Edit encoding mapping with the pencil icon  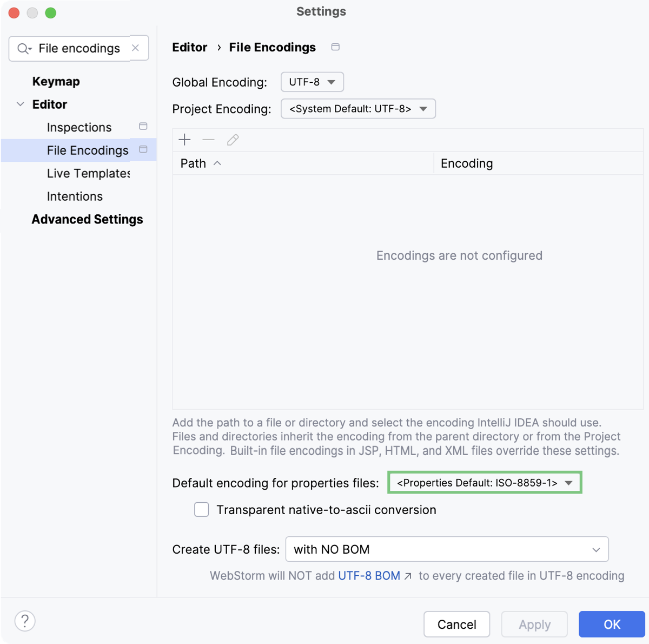[x=233, y=140]
